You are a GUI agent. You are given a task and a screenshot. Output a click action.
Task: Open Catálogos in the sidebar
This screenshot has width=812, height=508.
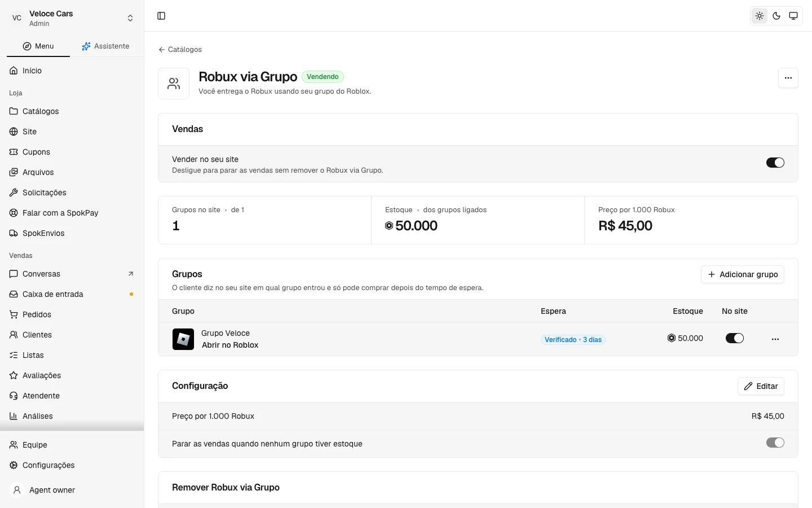pos(72,111)
